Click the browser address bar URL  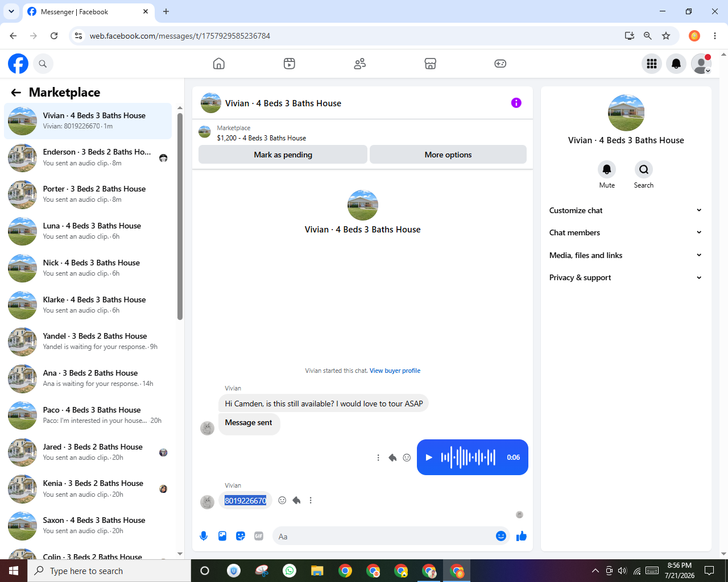[180, 36]
